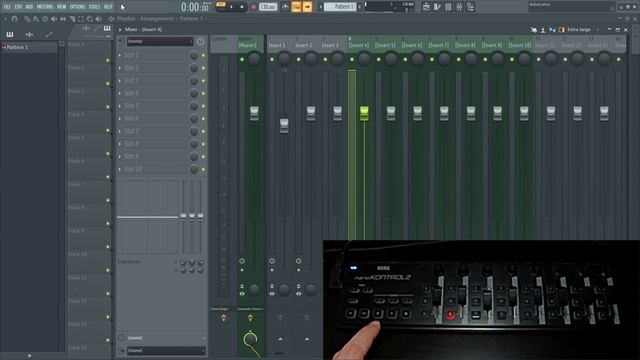Start playback with the Play button
The height and width of the screenshot is (360, 640).
click(x=232, y=7)
